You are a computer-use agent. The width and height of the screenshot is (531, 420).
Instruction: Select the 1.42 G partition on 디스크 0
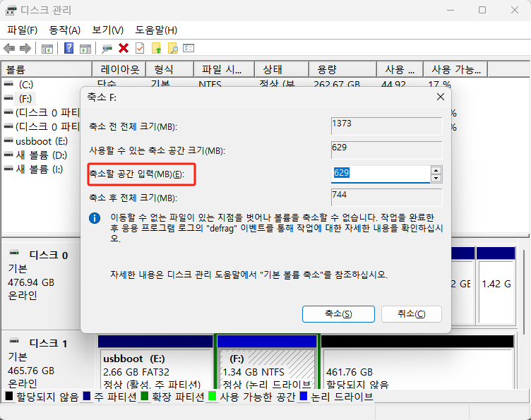[496, 286]
